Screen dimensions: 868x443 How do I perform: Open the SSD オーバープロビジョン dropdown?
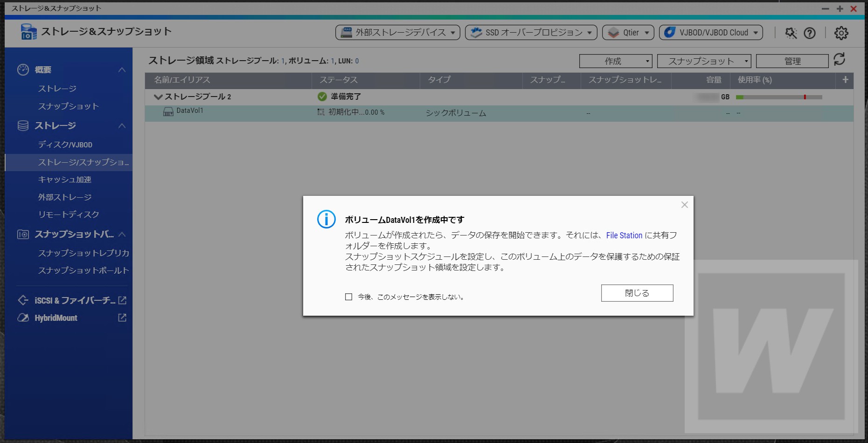[531, 32]
